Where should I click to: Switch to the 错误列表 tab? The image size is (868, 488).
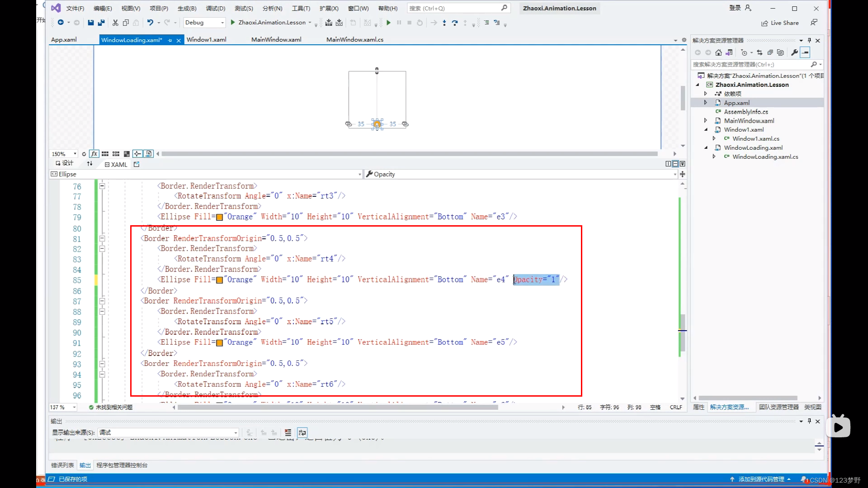click(x=62, y=465)
